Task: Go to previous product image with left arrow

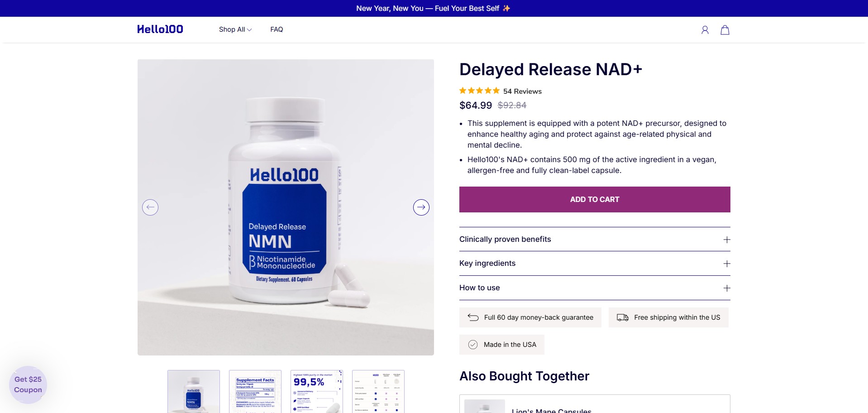Action: 150,207
